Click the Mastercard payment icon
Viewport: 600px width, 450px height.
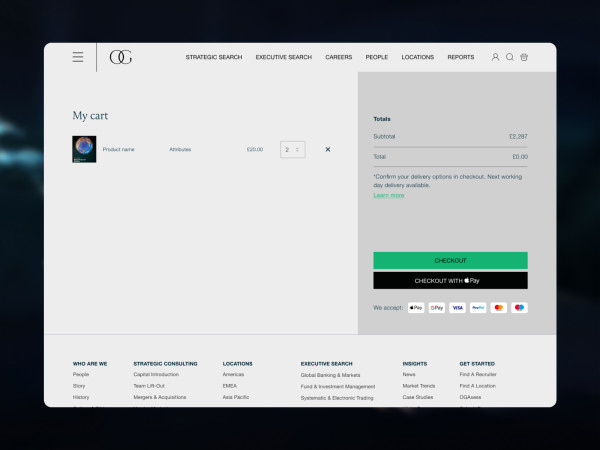499,307
